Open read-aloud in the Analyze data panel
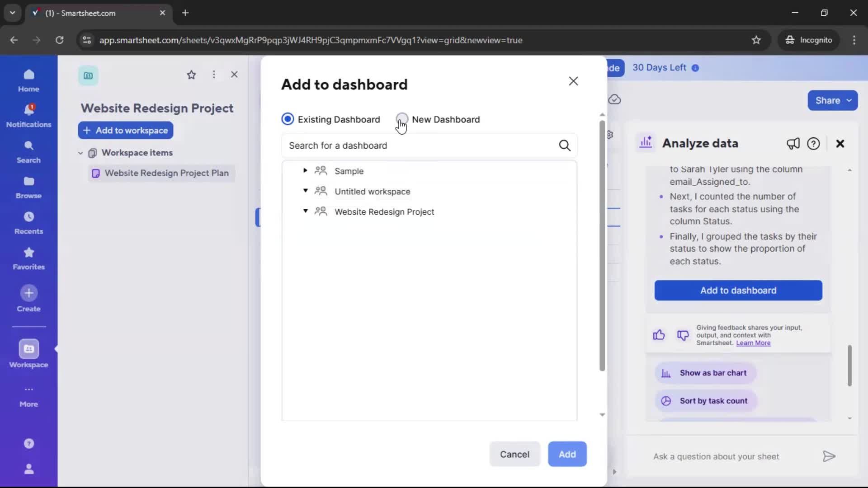Screen dimensions: 868x488 click(793, 143)
